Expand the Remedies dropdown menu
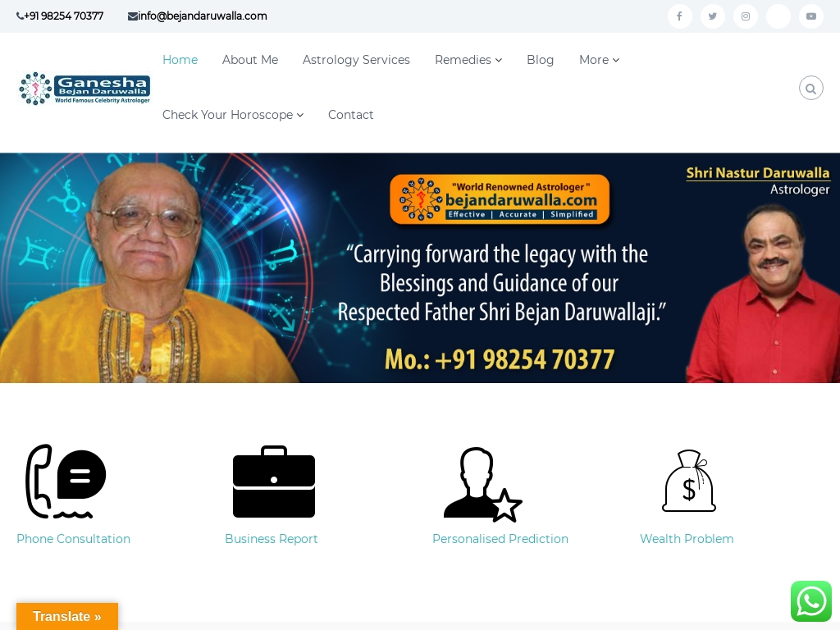The image size is (840, 630). [x=468, y=60]
